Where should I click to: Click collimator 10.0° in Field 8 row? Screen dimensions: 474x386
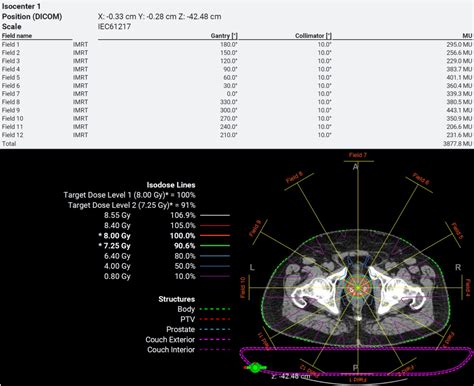(x=324, y=102)
